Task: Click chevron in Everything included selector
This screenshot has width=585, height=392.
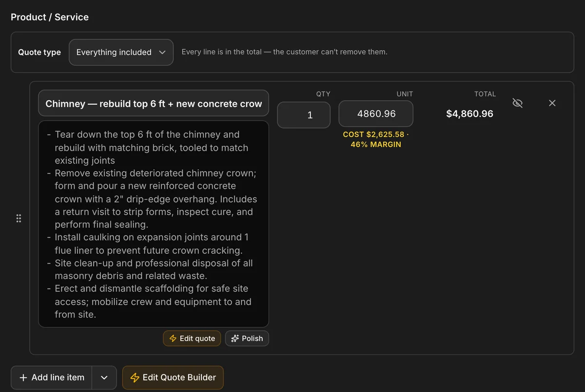Action: coord(162,53)
